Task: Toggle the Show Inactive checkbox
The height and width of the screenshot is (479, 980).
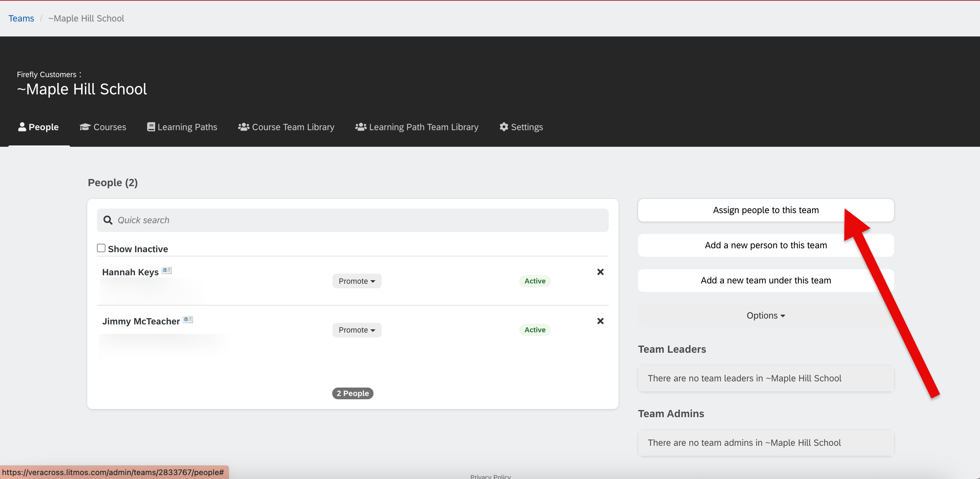Action: pos(101,248)
